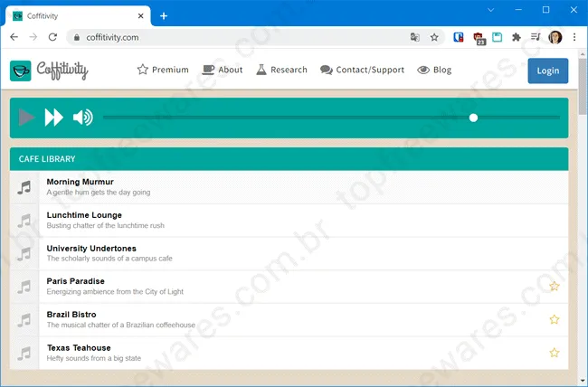Click the music note beside Texas Teahouse
Screen dimensions: 588x387
pyautogui.click(x=24, y=354)
